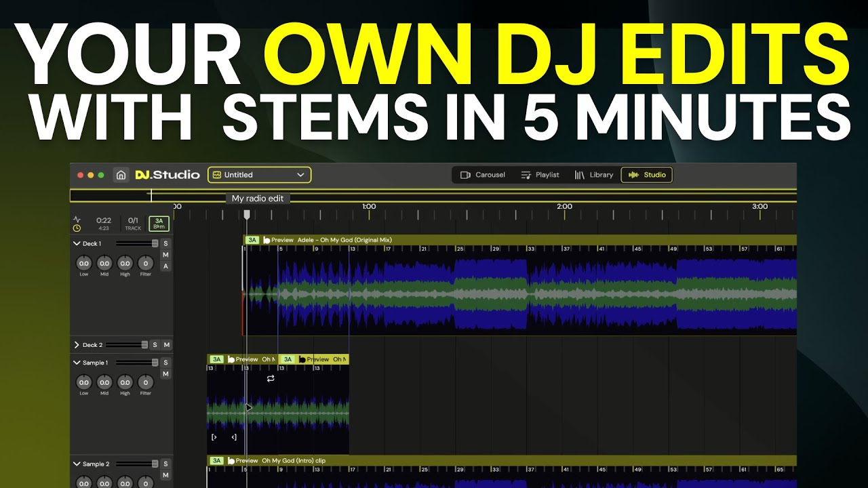The image size is (868, 488).
Task: Click the 2:00 mark on the ruler
Action: [x=564, y=206]
